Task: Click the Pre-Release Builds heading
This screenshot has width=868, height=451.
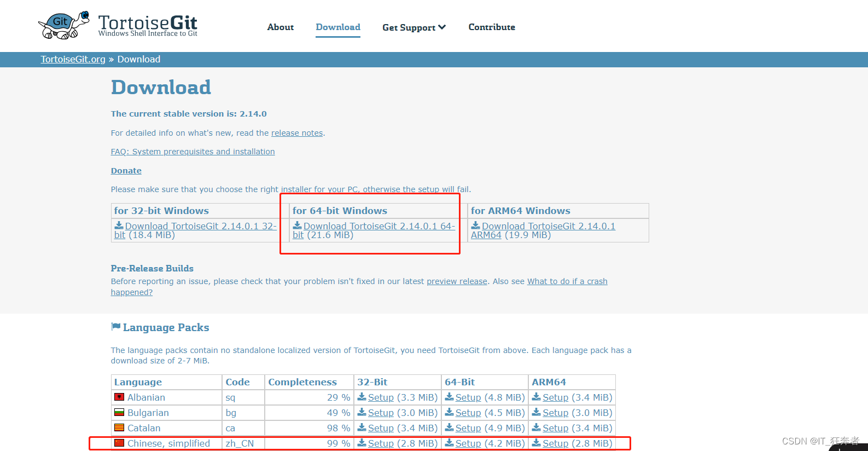Action: [x=152, y=268]
